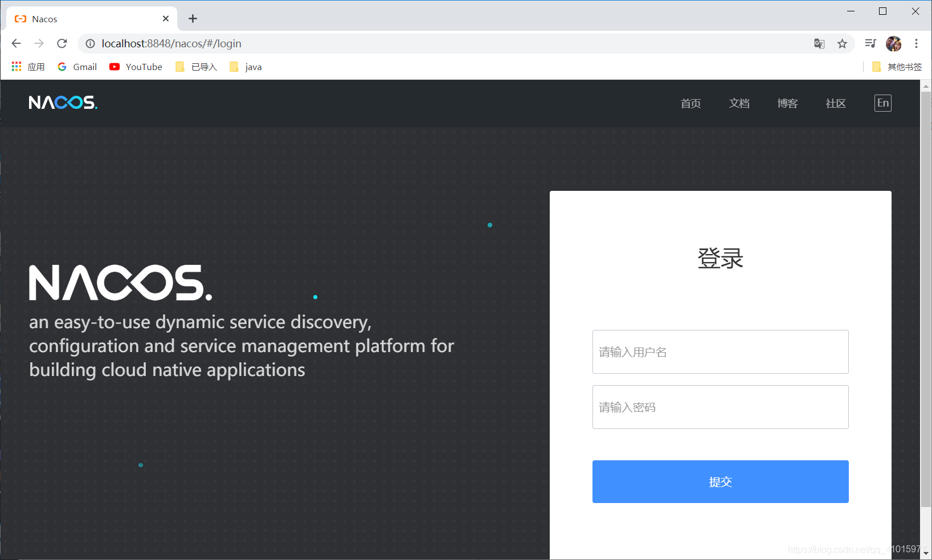Bookmark this page with the star icon

point(842,44)
